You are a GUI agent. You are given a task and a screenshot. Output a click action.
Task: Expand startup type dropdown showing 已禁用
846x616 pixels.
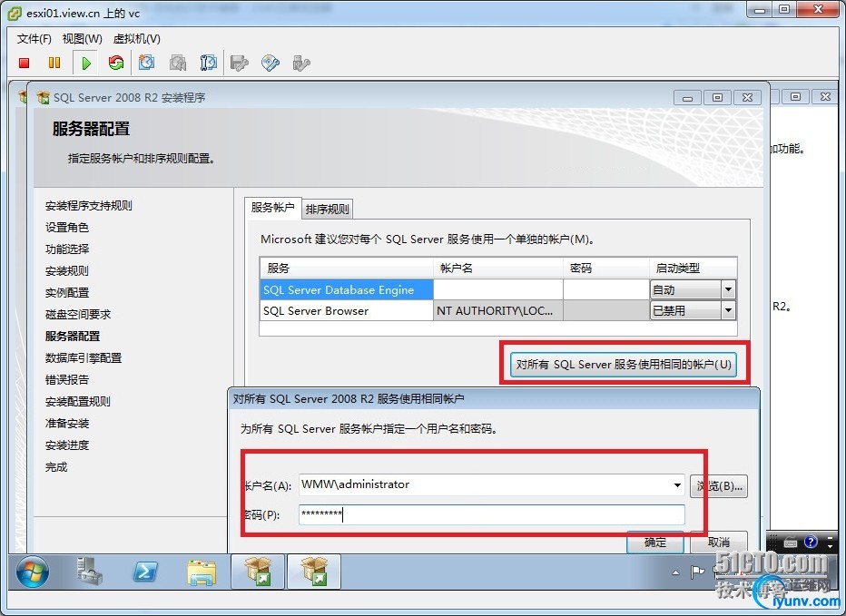[728, 310]
